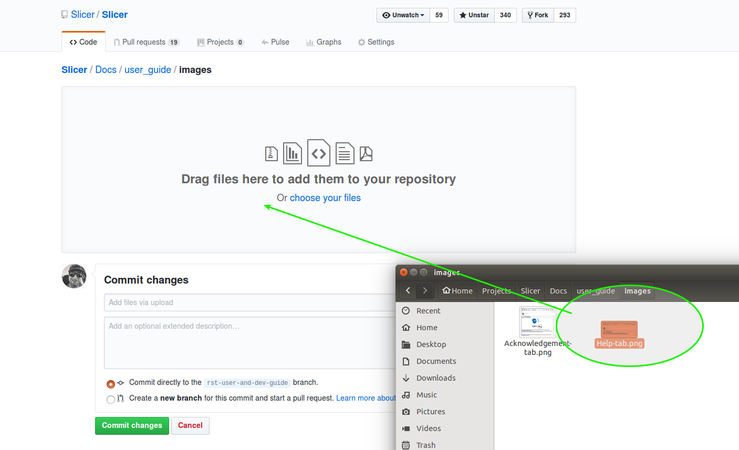Image resolution: width=739 pixels, height=450 pixels.
Task: Navigate back in file manager
Action: 408,291
